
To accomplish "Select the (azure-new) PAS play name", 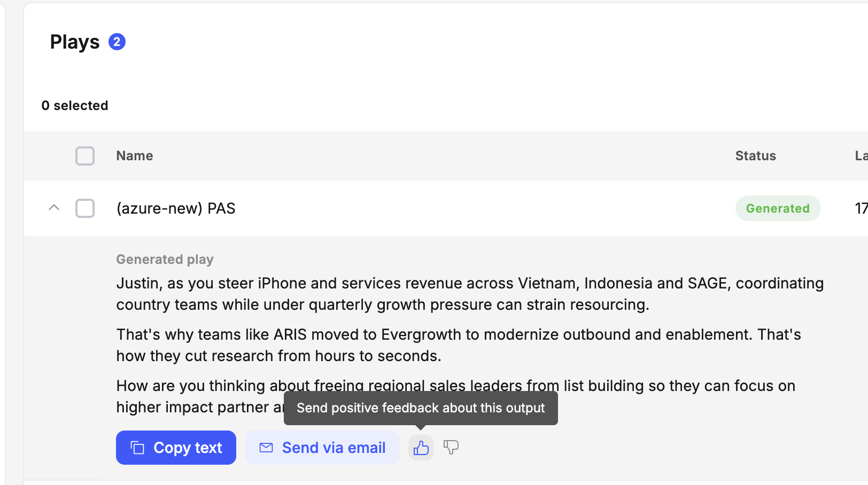I will [x=176, y=208].
